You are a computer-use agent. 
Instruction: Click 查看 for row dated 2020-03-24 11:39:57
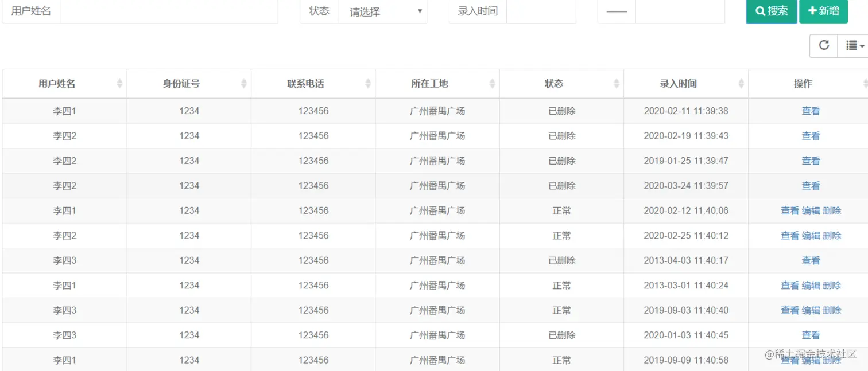pyautogui.click(x=811, y=186)
